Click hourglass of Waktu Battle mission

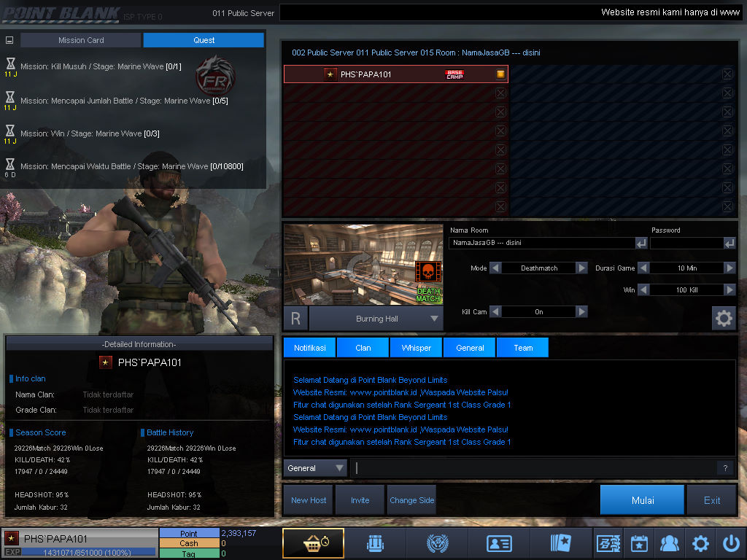coord(10,164)
